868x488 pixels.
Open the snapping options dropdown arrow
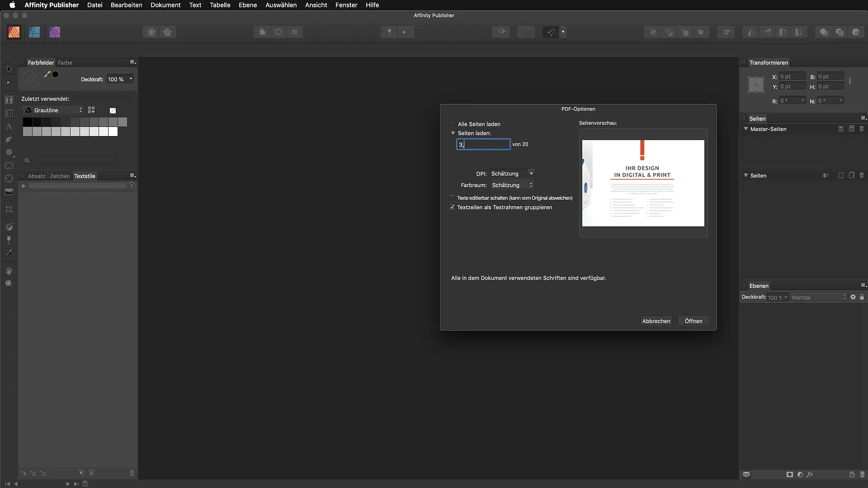563,32
